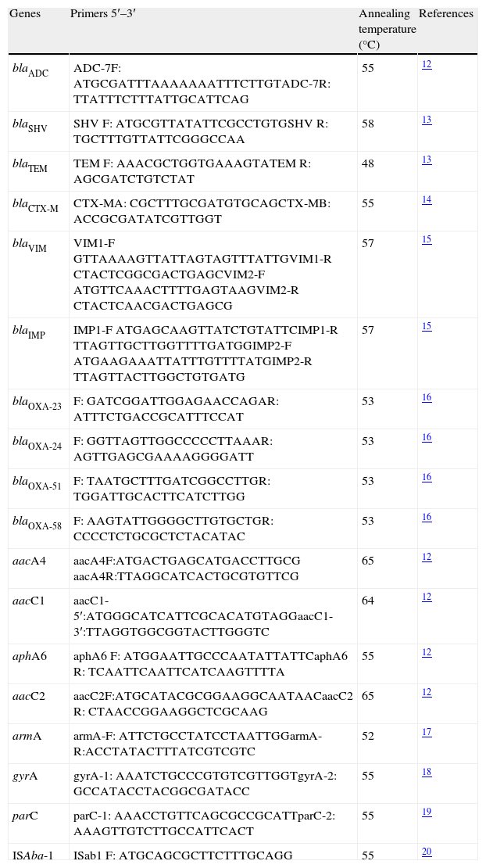The width and height of the screenshot is (486, 868).
Task: Select reference 16 for blaOXA-58
Action: click(x=427, y=518)
